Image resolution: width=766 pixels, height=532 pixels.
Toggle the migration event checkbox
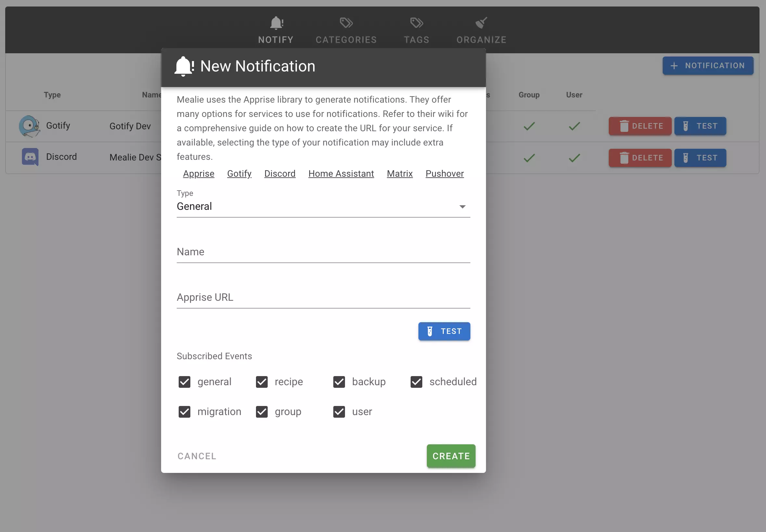point(184,412)
